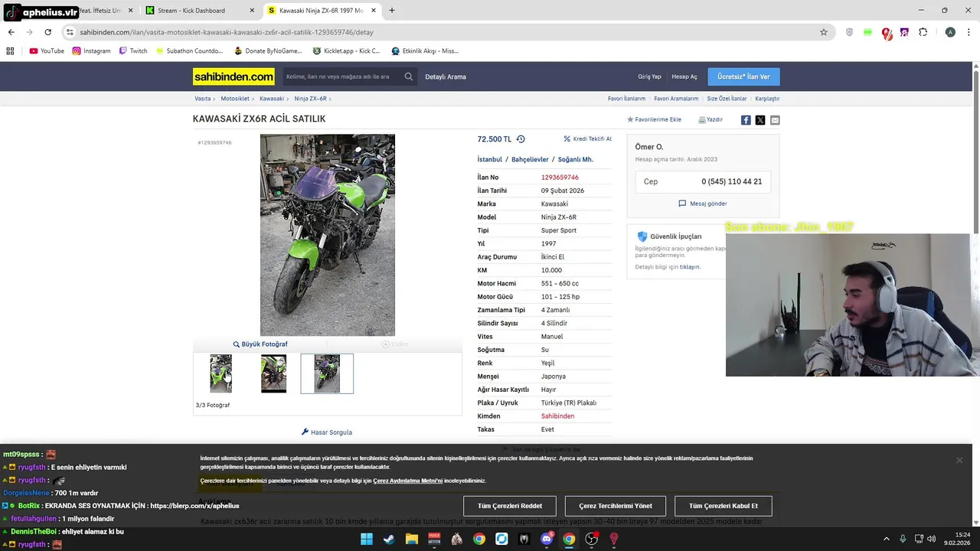Open Chrome three-dot menu

(969, 32)
